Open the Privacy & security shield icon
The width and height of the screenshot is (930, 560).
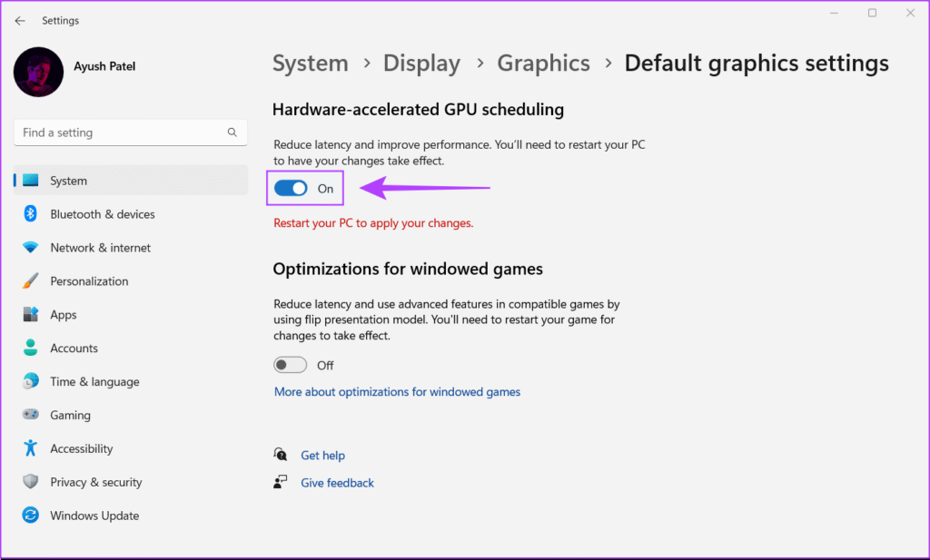(31, 483)
